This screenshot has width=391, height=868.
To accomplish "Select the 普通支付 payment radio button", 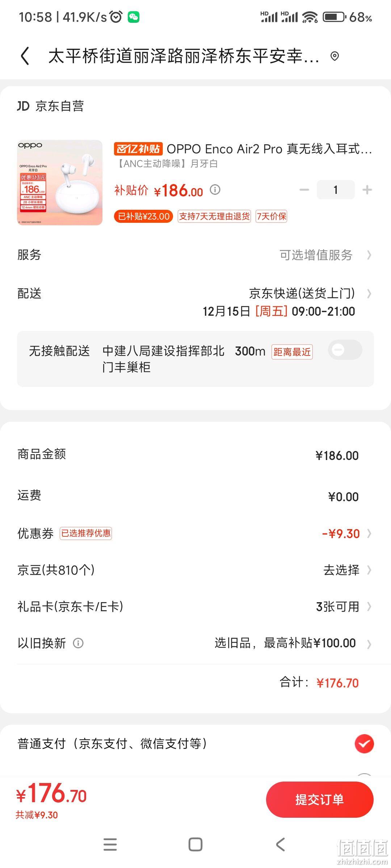I will coord(364,744).
